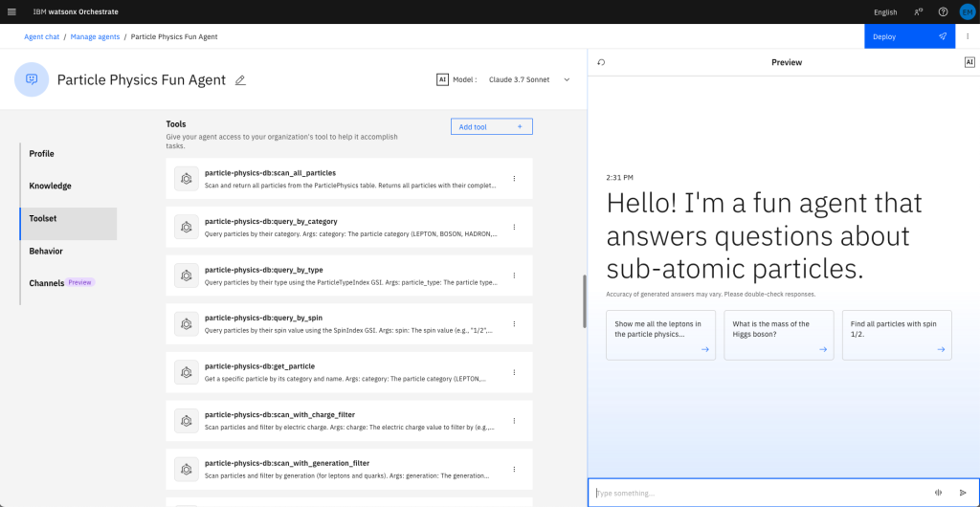Open options menu for scan_all_particles tool
Screen dimensions: 980x507
(514, 178)
